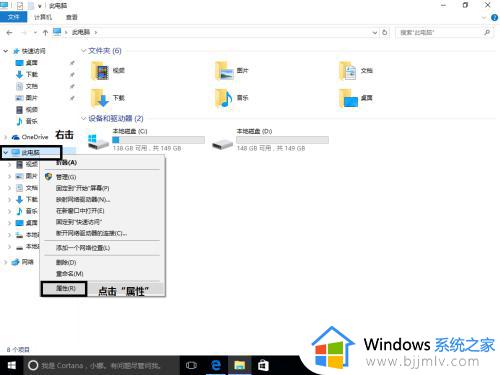The width and height of the screenshot is (500, 375).
Task: Open the Store icon on the taskbar
Action: tap(263, 366)
